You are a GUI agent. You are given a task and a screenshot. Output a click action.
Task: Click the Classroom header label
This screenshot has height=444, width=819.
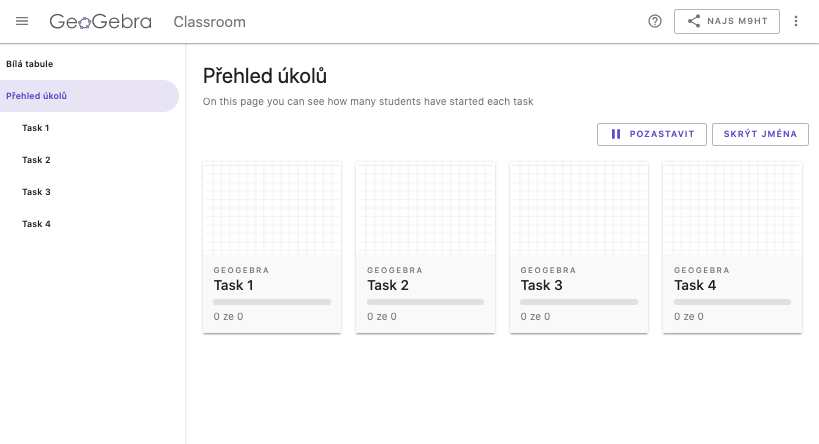[x=209, y=22]
